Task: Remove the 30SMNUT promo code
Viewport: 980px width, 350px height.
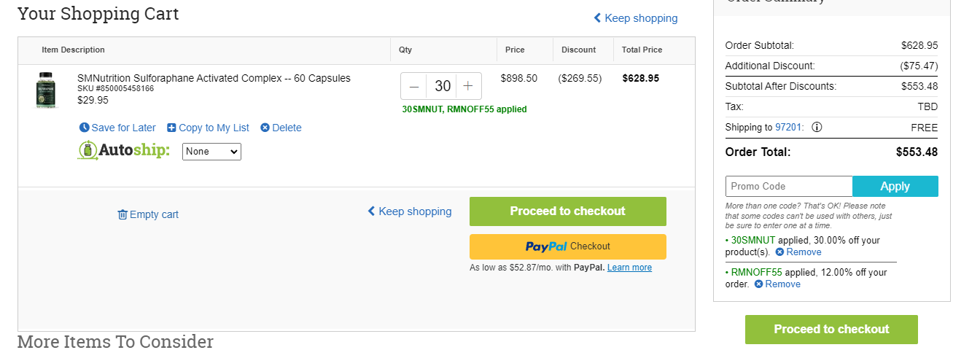Action: [x=798, y=252]
